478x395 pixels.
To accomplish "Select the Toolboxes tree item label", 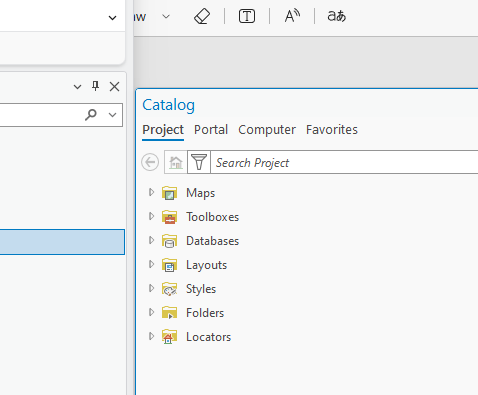I will [x=213, y=217].
